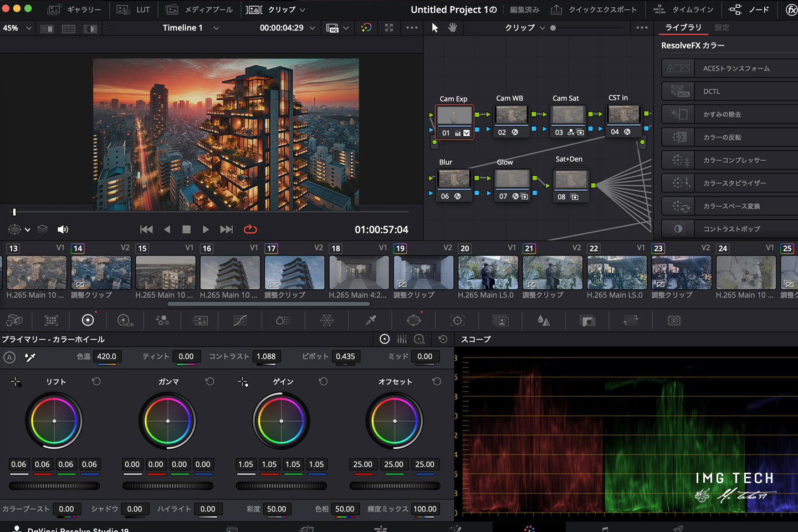Switch to the Library tab
Image resolution: width=798 pixels, height=532 pixels.
point(683,28)
